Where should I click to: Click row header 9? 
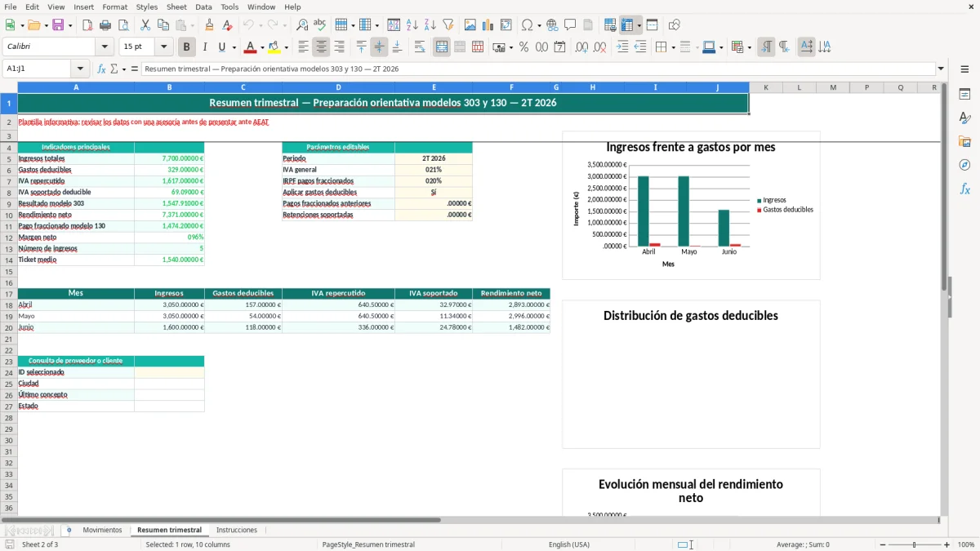[8, 203]
